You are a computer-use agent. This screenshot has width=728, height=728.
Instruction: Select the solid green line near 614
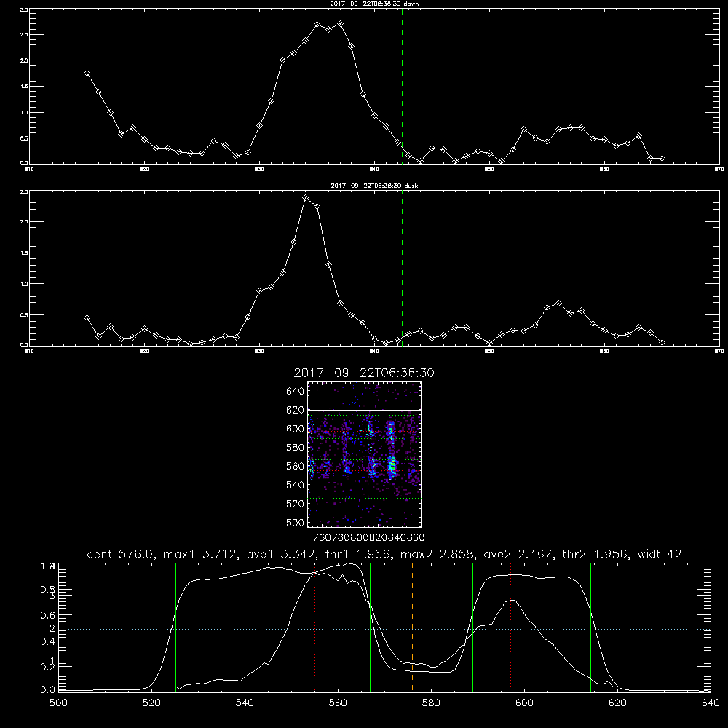point(590,628)
